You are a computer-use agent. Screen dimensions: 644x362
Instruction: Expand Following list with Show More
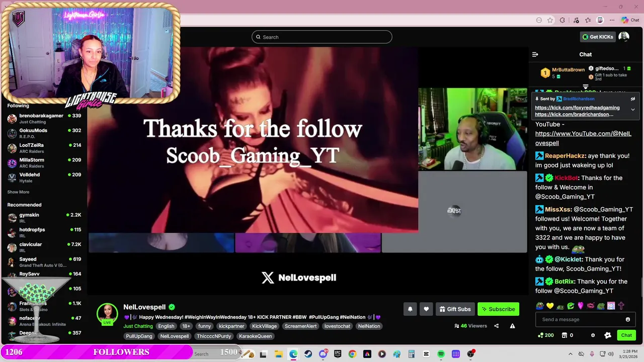[18, 192]
